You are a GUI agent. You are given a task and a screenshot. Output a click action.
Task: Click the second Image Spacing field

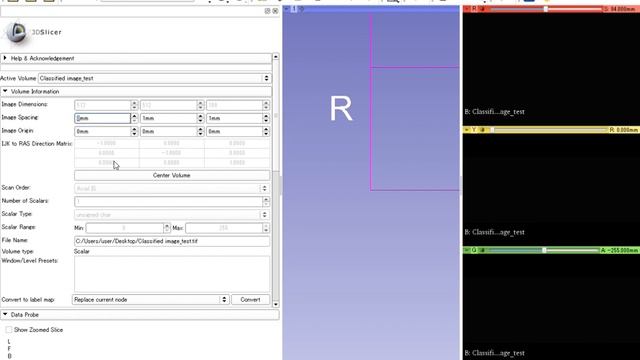tap(169, 118)
